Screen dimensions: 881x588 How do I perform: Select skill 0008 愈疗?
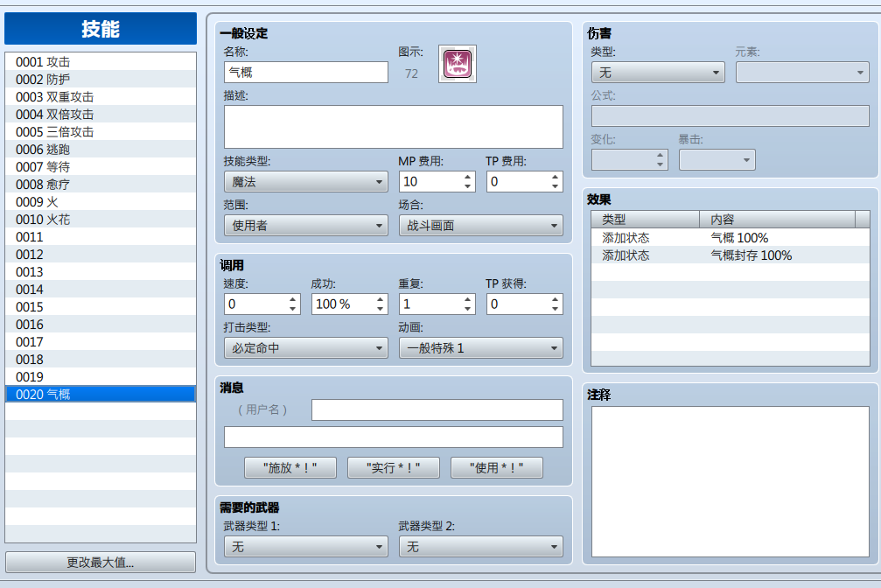pyautogui.click(x=101, y=185)
